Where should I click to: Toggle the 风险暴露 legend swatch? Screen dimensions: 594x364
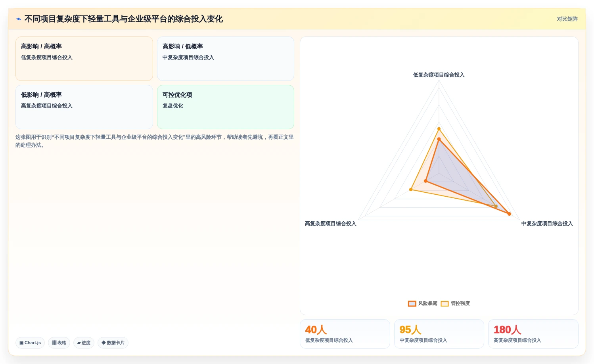[x=412, y=304]
